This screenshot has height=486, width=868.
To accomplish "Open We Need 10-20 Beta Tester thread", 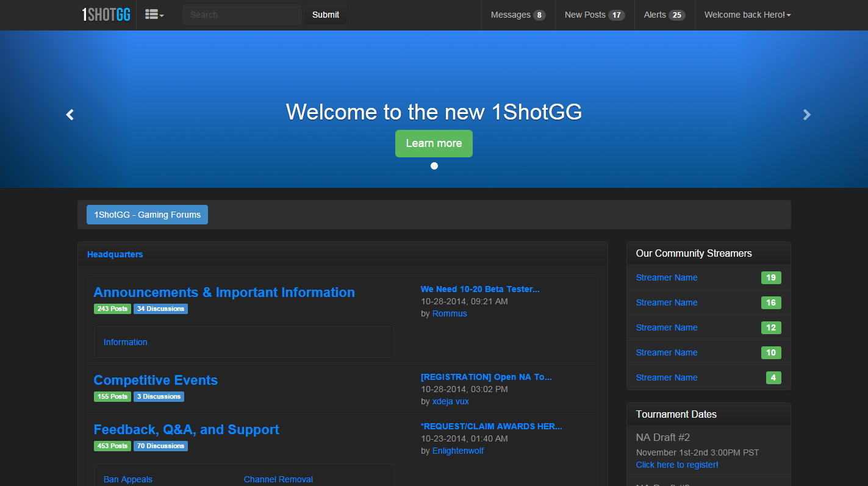I will [x=480, y=289].
